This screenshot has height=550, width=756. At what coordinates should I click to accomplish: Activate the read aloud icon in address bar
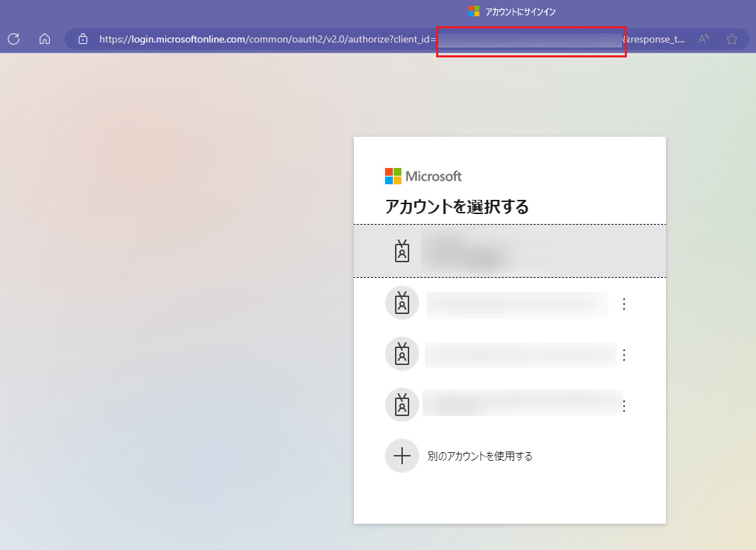(704, 39)
